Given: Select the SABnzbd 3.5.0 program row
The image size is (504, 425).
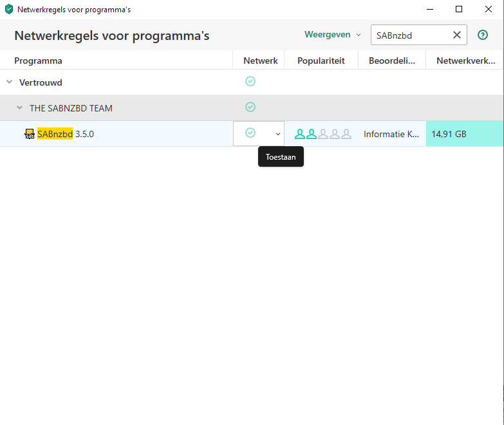Looking at the screenshot, I should tap(252, 134).
